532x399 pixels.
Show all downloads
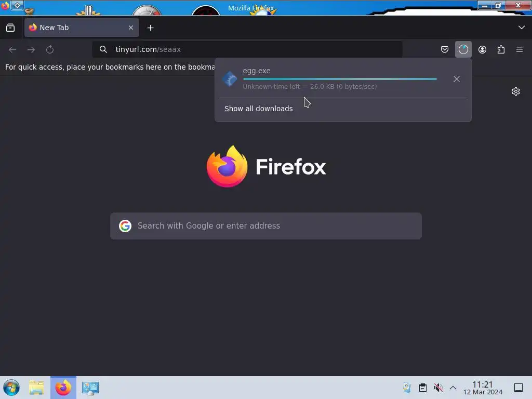(259, 109)
